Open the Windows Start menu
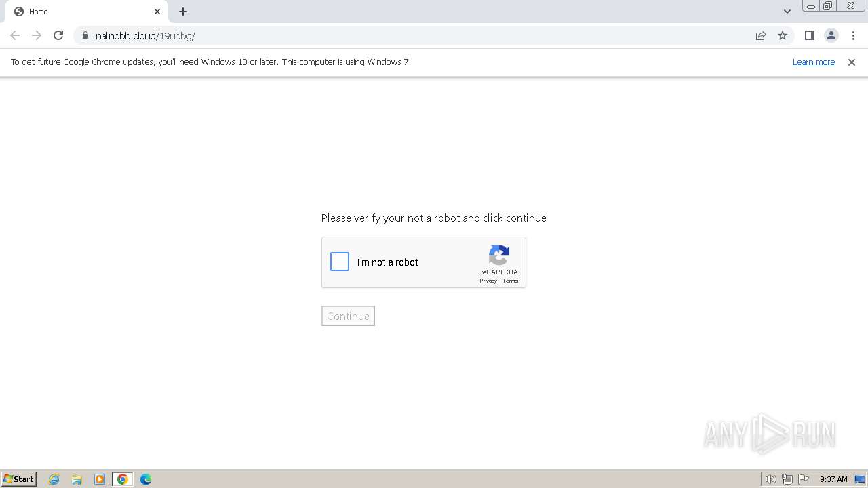868x488 pixels. pos(19,479)
